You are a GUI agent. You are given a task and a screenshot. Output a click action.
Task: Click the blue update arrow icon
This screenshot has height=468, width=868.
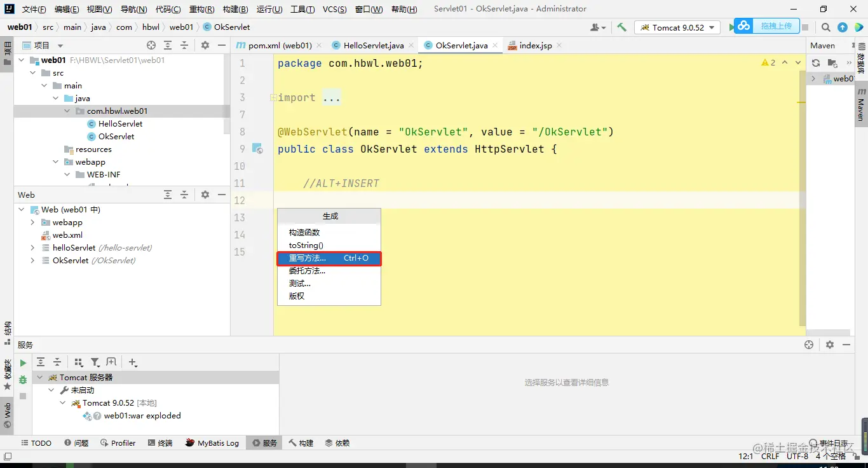843,27
